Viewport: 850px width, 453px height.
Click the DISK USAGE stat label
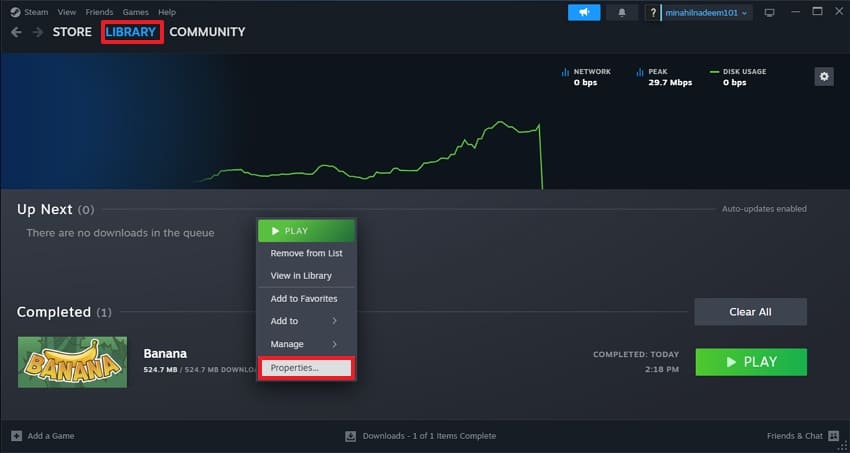tap(744, 72)
